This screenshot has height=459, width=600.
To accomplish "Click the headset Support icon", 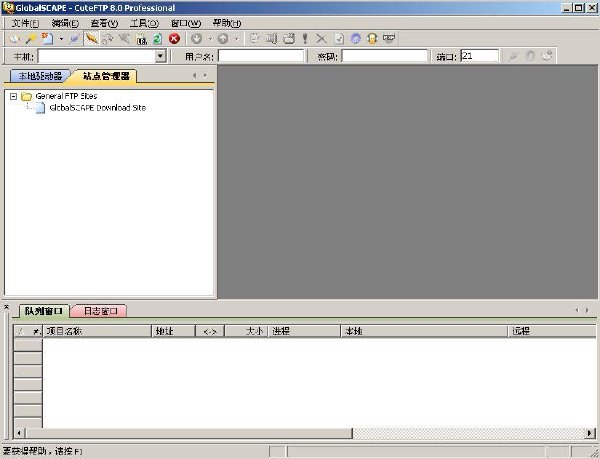I will click(x=372, y=39).
